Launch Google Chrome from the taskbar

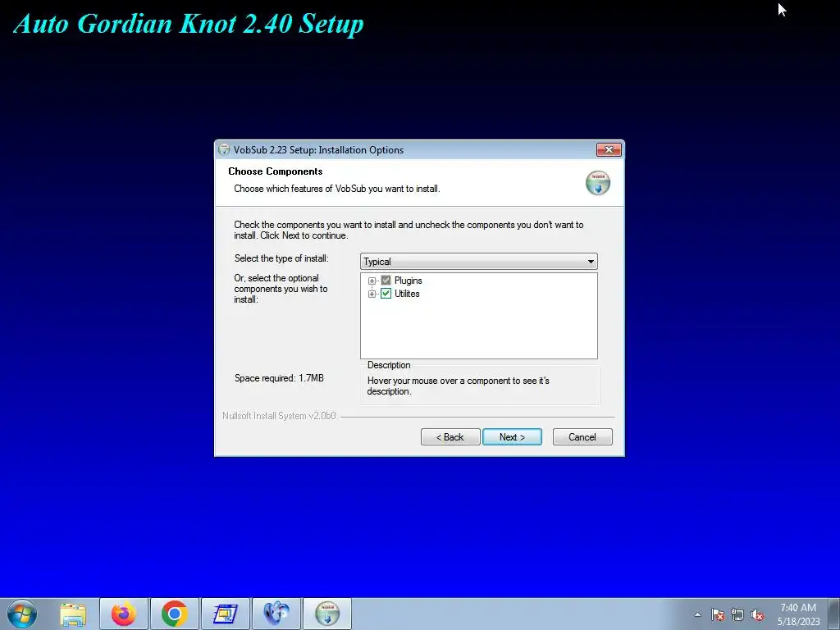[175, 614]
